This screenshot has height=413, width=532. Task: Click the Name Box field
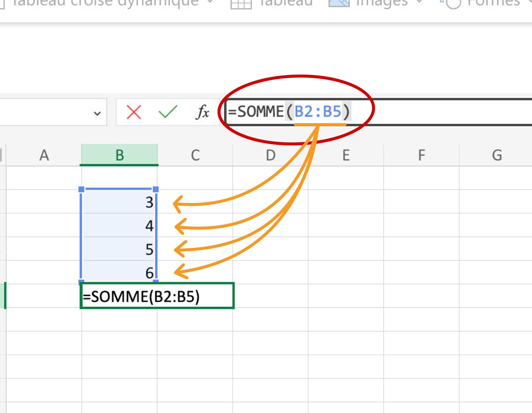[53, 112]
